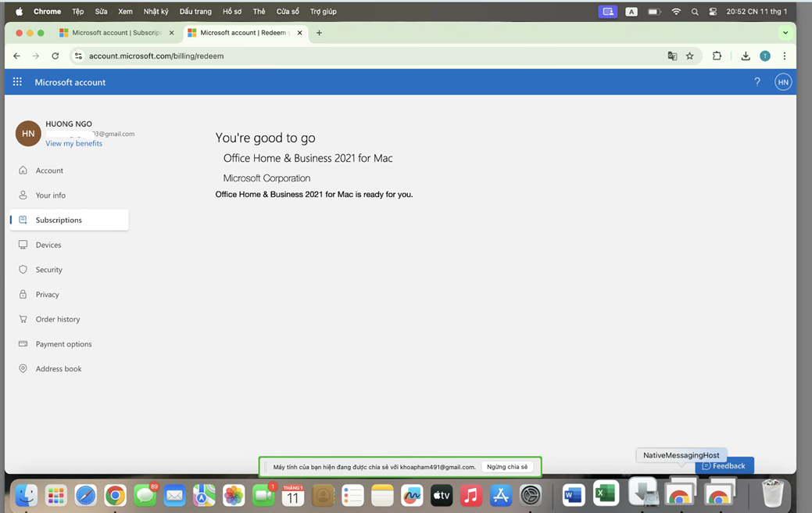
Task: Open the site info icon in address bar
Action: tap(78, 56)
